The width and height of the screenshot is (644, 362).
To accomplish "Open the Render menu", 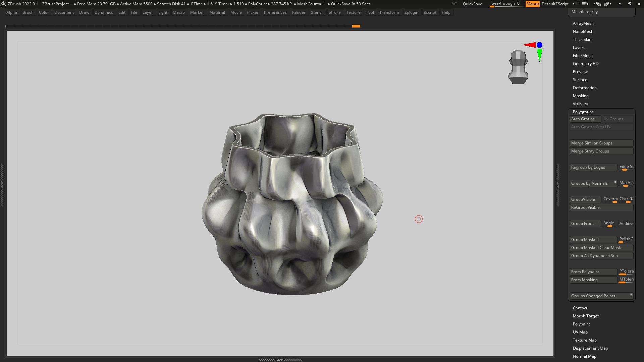I will click(x=299, y=12).
